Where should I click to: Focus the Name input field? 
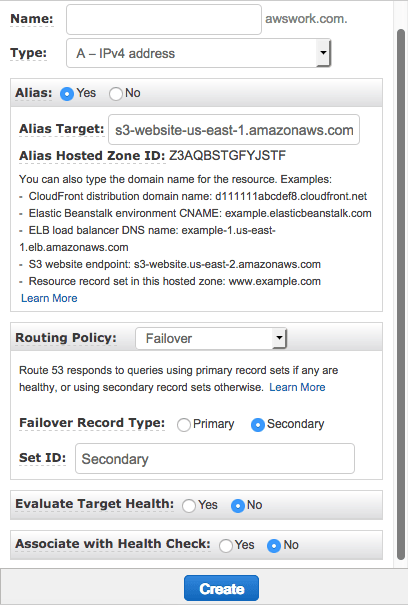point(164,19)
